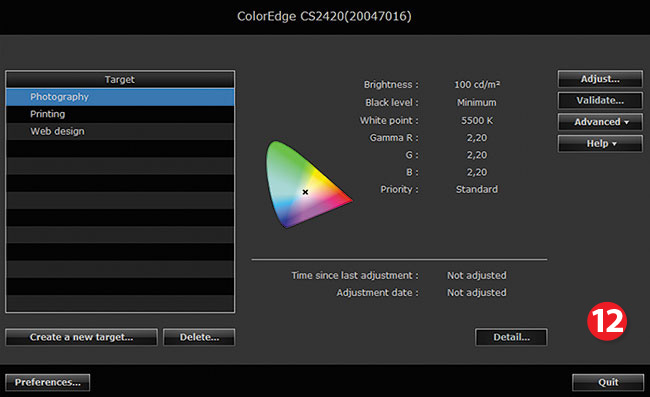The height and width of the screenshot is (397, 650).
Task: Click Create a new target button
Action: tap(81, 337)
